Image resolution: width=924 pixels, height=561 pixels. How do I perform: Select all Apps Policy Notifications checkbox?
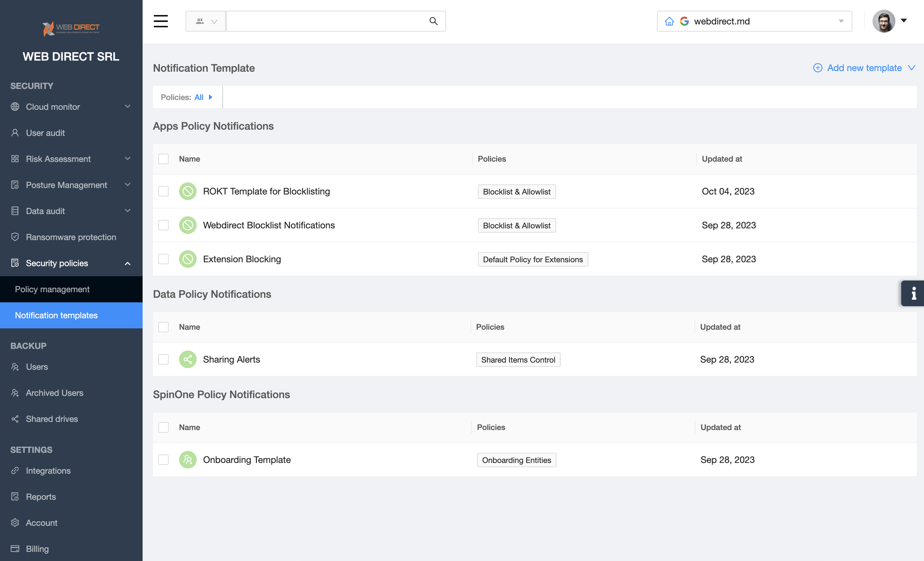pyautogui.click(x=163, y=159)
